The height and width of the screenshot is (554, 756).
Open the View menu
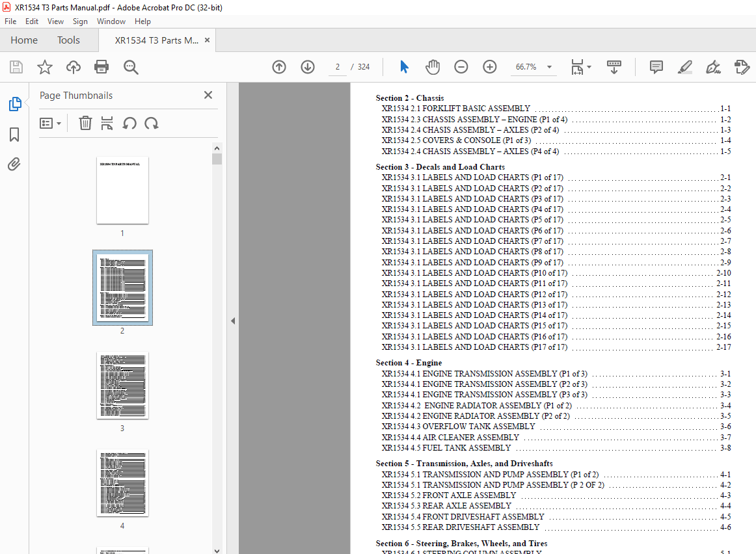[x=55, y=21]
